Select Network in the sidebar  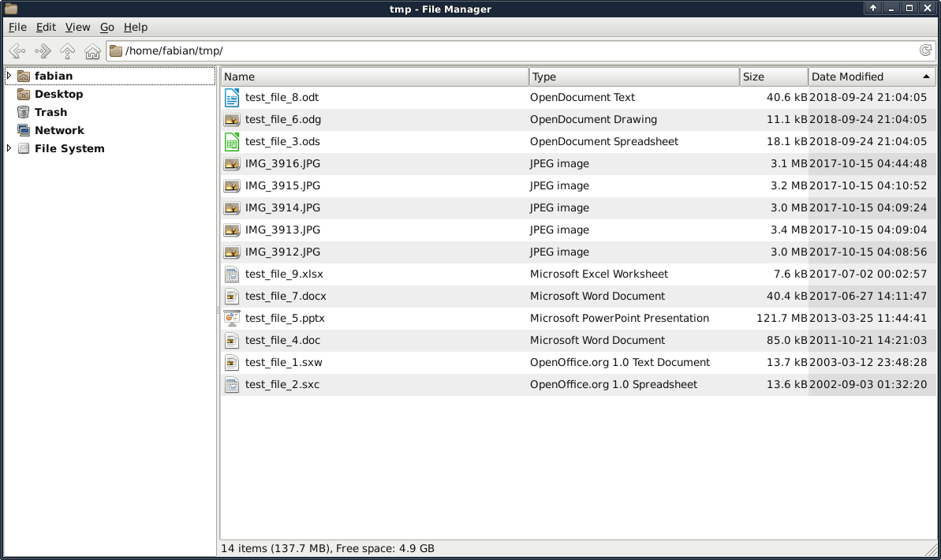[x=59, y=130]
